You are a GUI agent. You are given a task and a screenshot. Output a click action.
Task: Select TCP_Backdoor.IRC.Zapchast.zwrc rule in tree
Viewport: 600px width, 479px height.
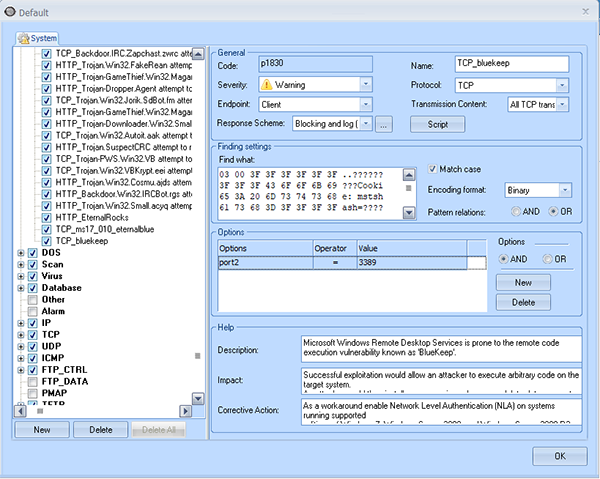point(124,54)
